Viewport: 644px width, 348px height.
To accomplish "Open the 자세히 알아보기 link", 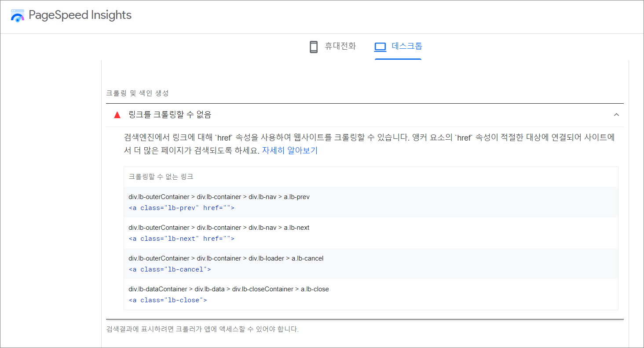I will click(290, 150).
